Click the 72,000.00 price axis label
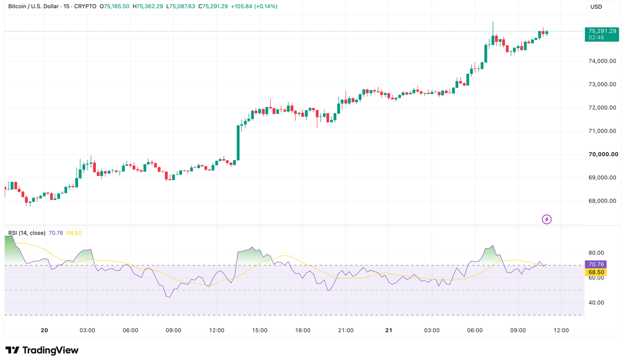Viewport: 626px width, 364px height. pyautogui.click(x=602, y=108)
